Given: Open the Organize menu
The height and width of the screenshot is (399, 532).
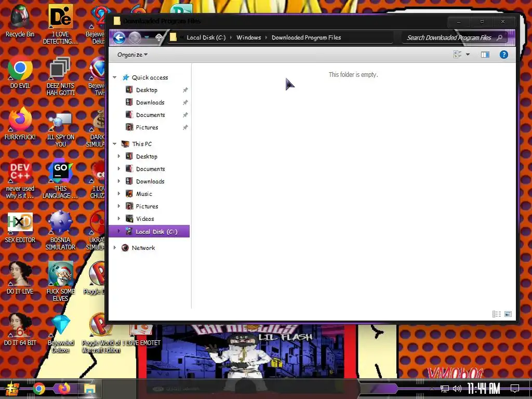Looking at the screenshot, I should point(132,55).
